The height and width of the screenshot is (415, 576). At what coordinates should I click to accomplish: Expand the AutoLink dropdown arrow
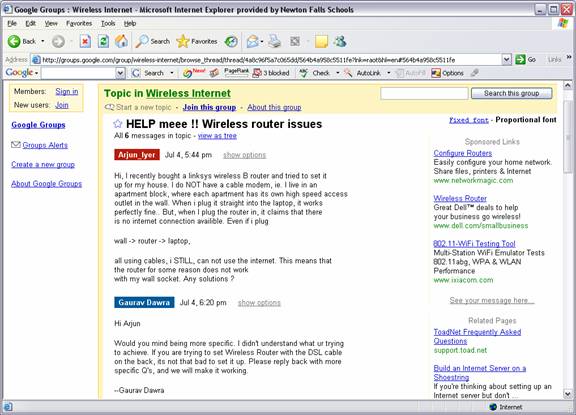click(x=389, y=73)
